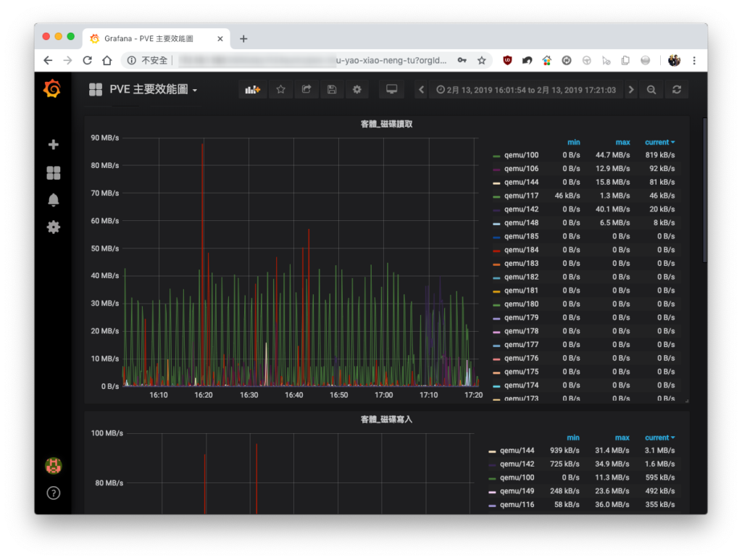The height and width of the screenshot is (560, 742).
Task: Star this dashboard as favorite
Action: (x=280, y=89)
